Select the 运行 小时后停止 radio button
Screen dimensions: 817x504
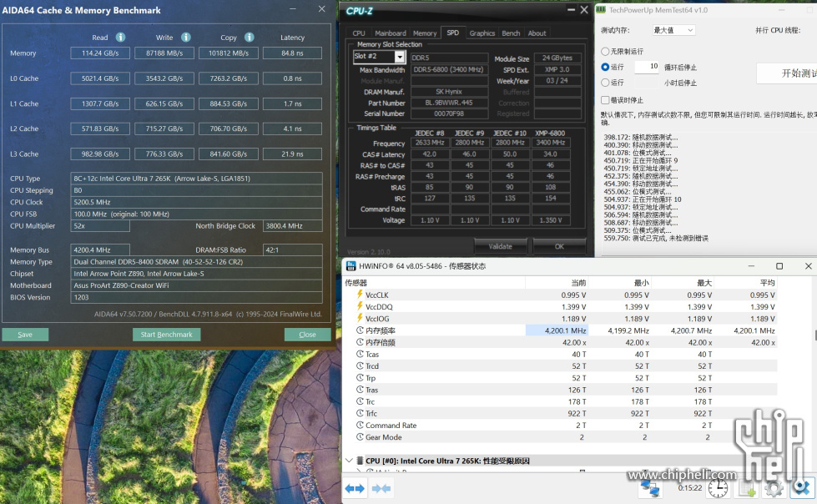pyautogui.click(x=605, y=83)
